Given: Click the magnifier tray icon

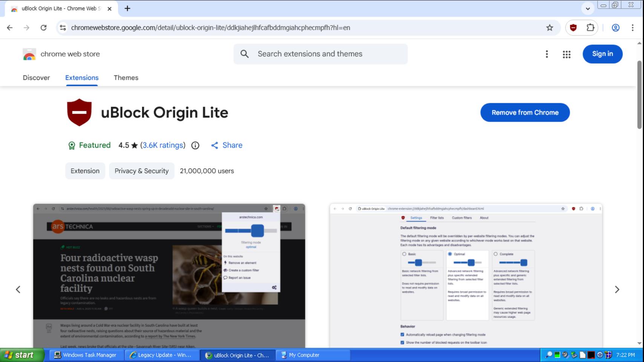Looking at the screenshot, I should 549,355.
